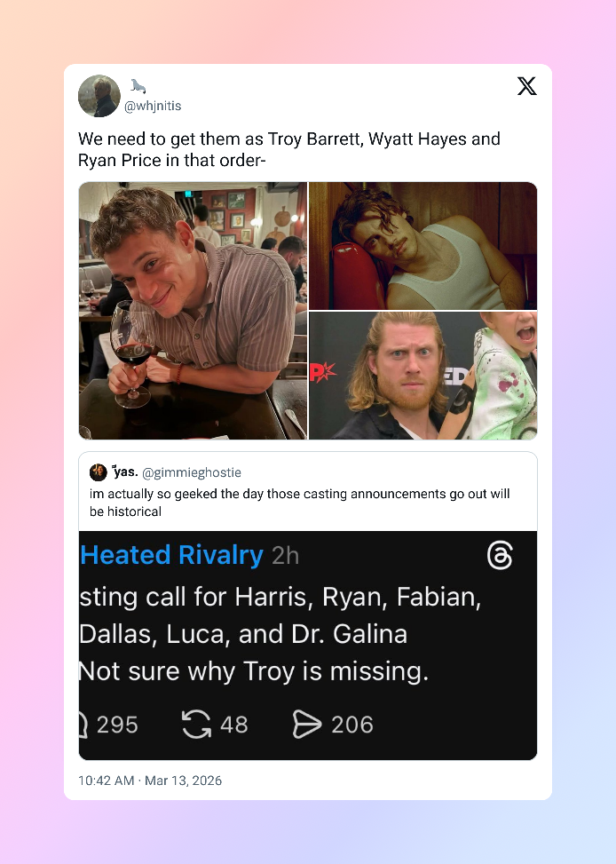
Task: Click the repost icon showing 48
Action: pyautogui.click(x=197, y=724)
